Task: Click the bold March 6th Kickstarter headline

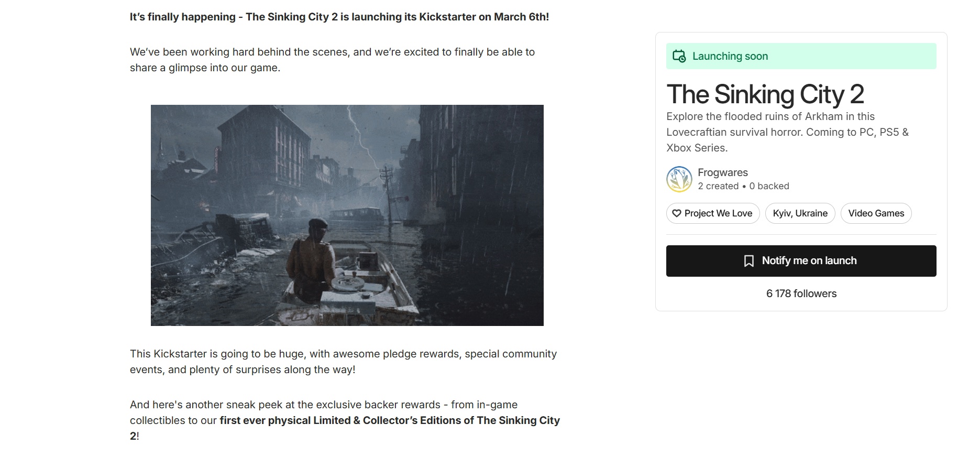Action: pyautogui.click(x=339, y=17)
